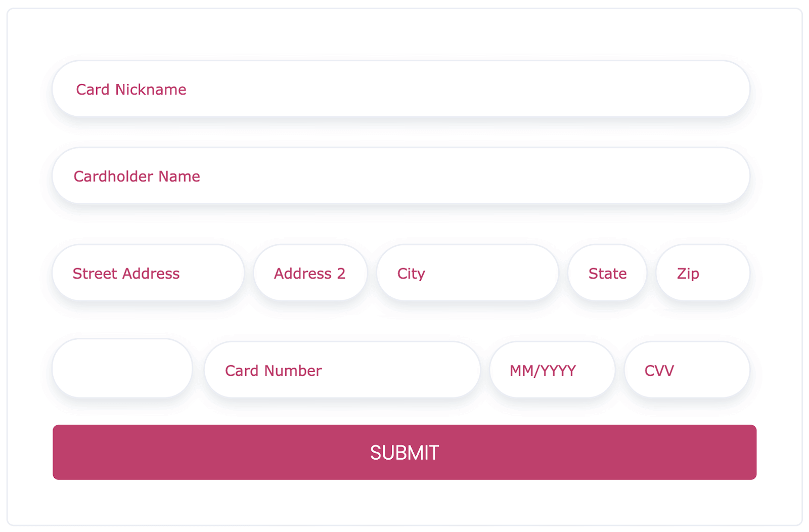The width and height of the screenshot is (809, 532).
Task: Submit the card form
Action: click(x=404, y=452)
